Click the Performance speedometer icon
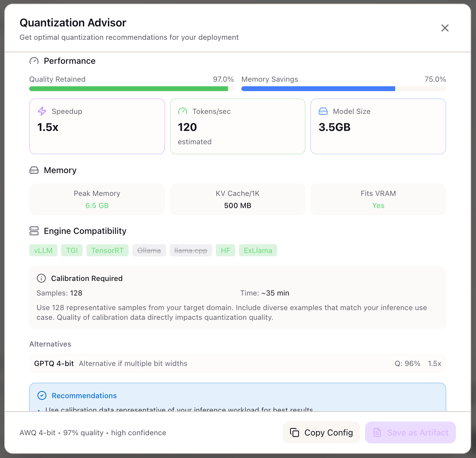476x458 pixels. pos(34,61)
